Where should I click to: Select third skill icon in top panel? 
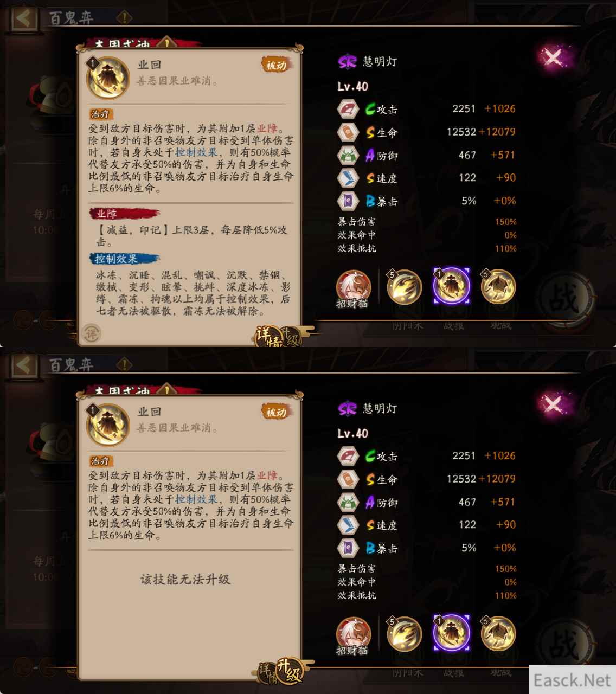pyautogui.click(x=498, y=287)
